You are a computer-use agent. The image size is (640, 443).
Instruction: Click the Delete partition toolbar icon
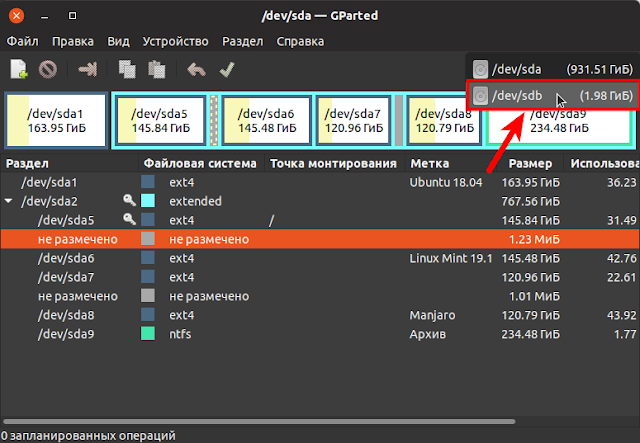48,69
